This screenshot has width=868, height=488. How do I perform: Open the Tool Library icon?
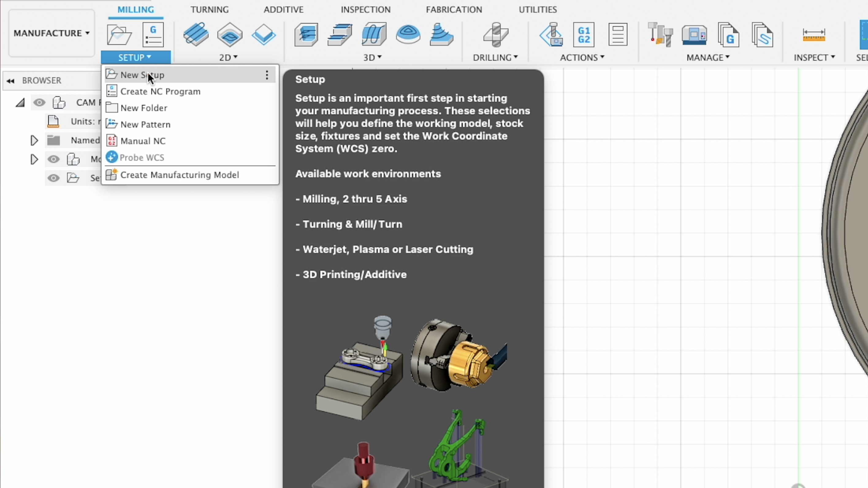pos(660,34)
